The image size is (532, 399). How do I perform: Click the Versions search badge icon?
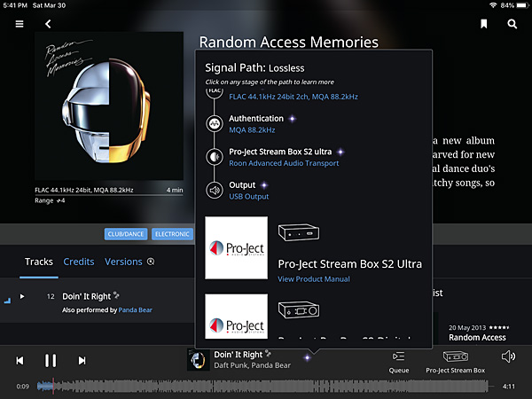(x=151, y=262)
